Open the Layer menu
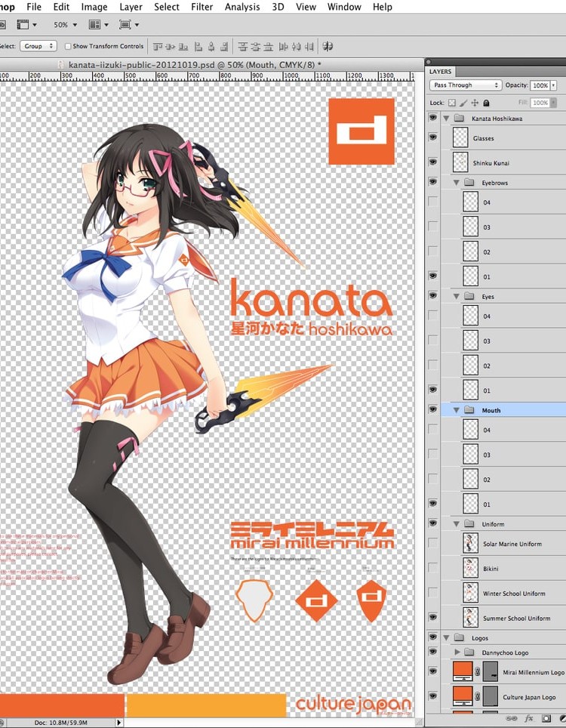The width and height of the screenshot is (566, 728). click(131, 7)
